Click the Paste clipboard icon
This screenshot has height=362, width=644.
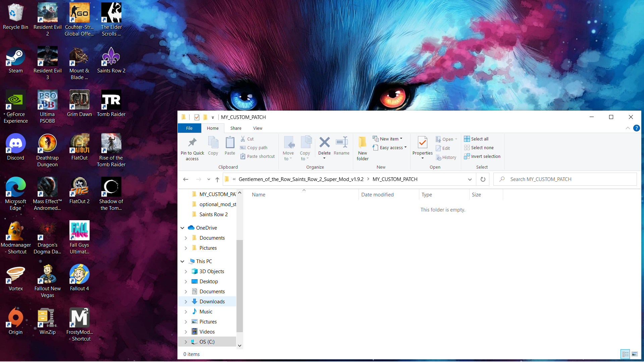230,142
